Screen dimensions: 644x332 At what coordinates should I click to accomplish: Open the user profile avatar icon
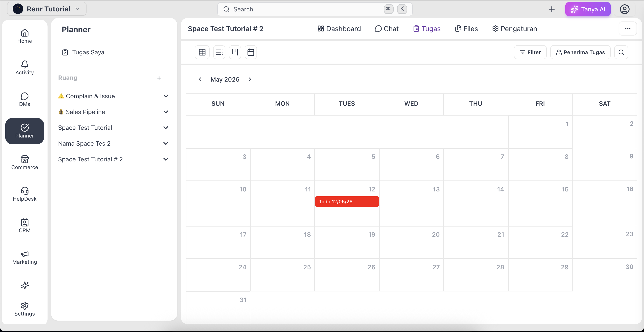coord(624,9)
